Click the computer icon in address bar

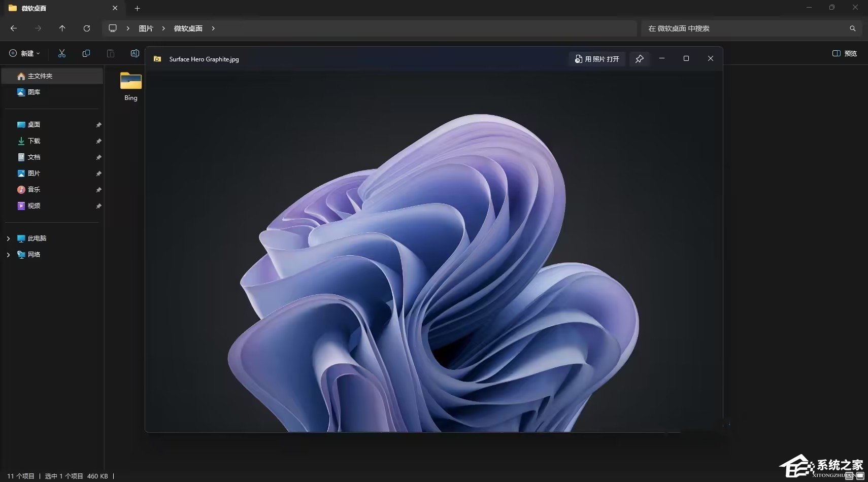113,28
